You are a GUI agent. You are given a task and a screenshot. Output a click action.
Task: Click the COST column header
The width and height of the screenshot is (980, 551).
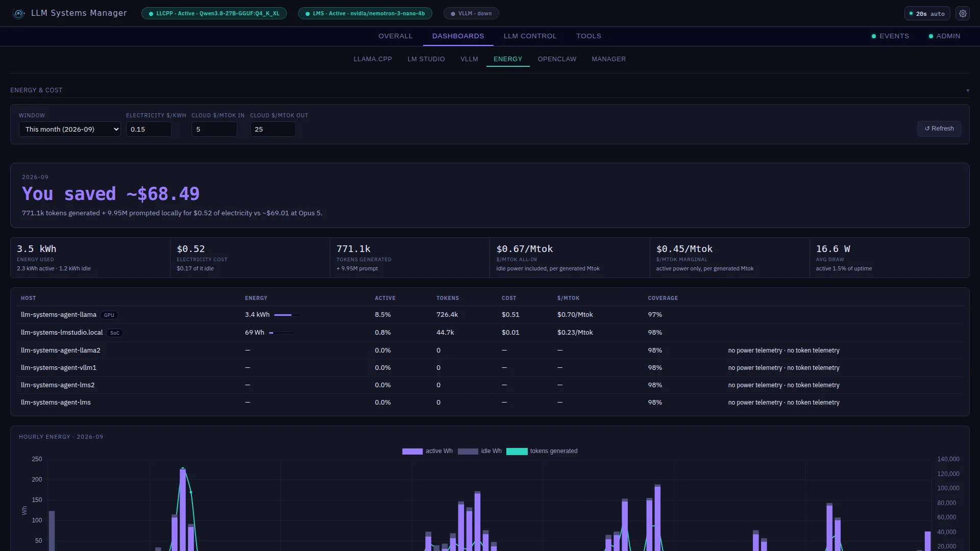point(509,298)
